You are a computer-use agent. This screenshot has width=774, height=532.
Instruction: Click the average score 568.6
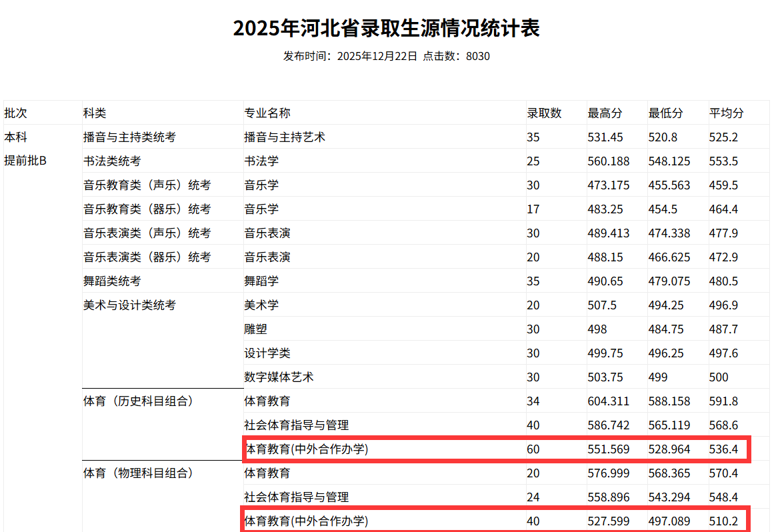[x=723, y=425]
